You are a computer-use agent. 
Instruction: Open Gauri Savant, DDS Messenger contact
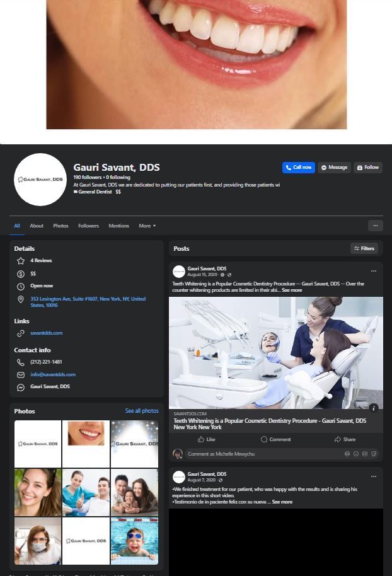tap(50, 386)
